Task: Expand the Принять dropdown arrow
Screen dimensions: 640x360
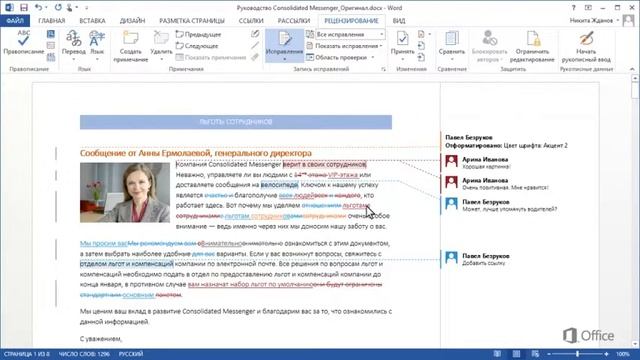Action: [402, 60]
